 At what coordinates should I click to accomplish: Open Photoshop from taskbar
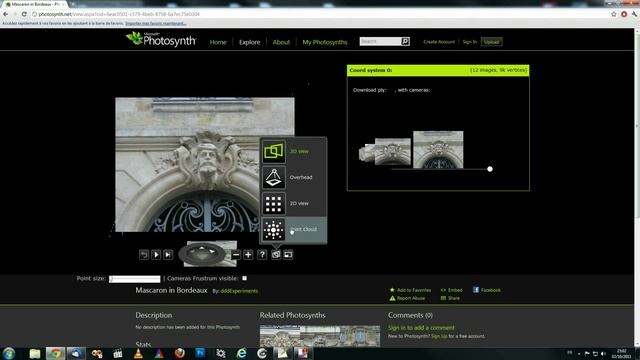click(x=200, y=353)
